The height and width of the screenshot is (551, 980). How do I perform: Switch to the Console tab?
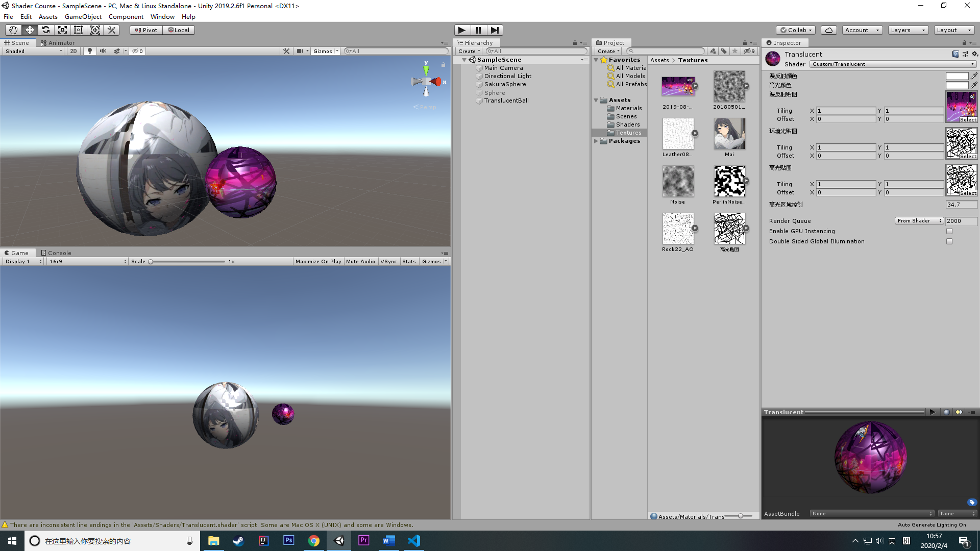coord(56,253)
